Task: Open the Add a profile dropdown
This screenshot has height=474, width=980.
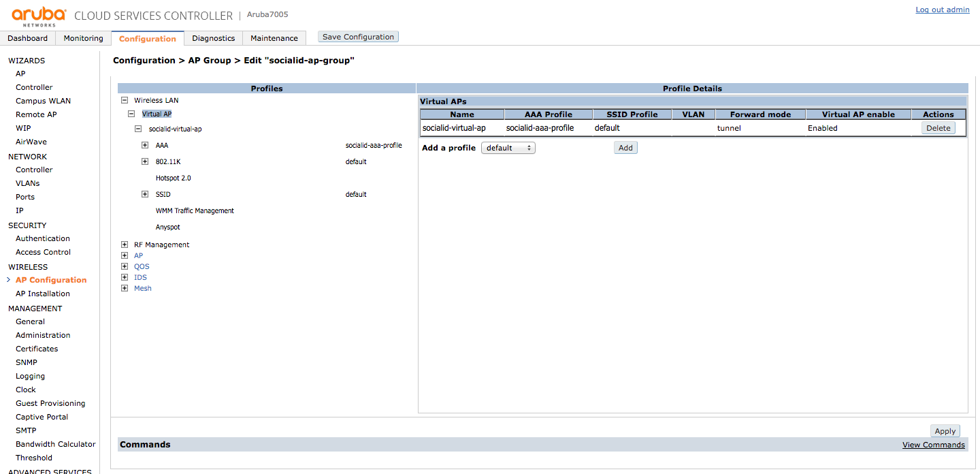Action: point(508,148)
